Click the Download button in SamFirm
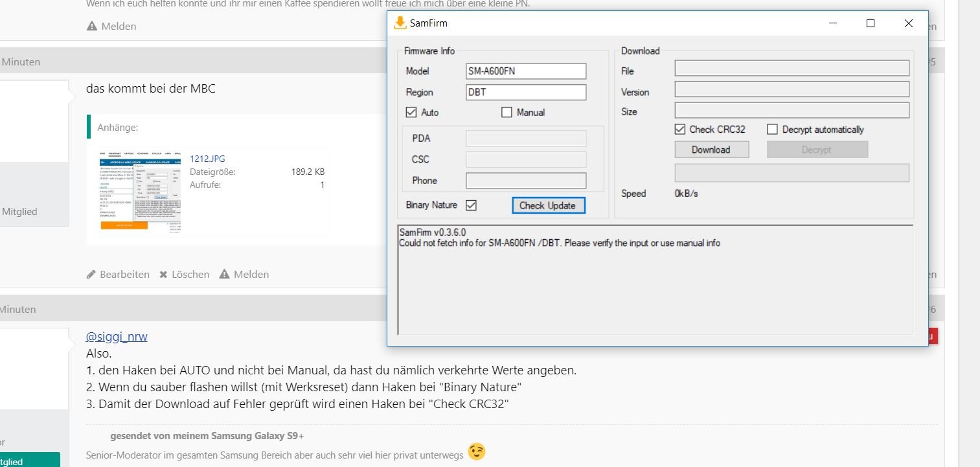 tap(711, 150)
